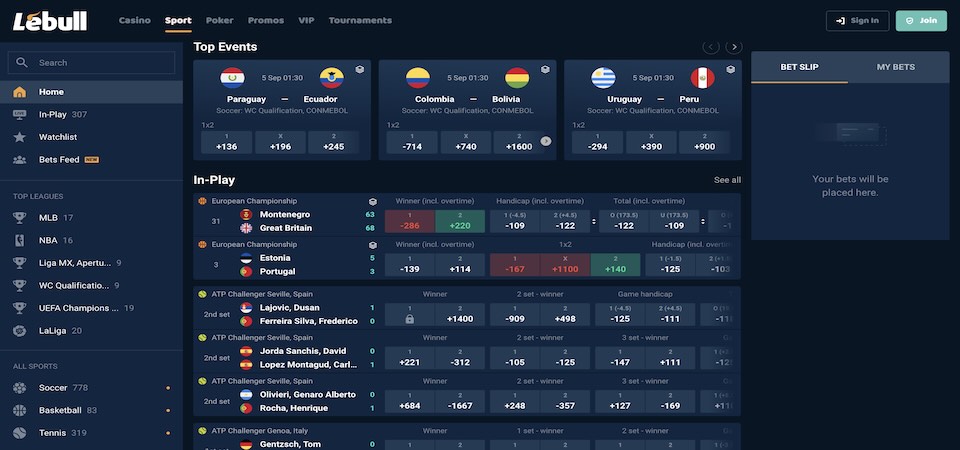Viewport: 960px width, 450px height.
Task: Click the Lebull logo
Action: click(50, 21)
